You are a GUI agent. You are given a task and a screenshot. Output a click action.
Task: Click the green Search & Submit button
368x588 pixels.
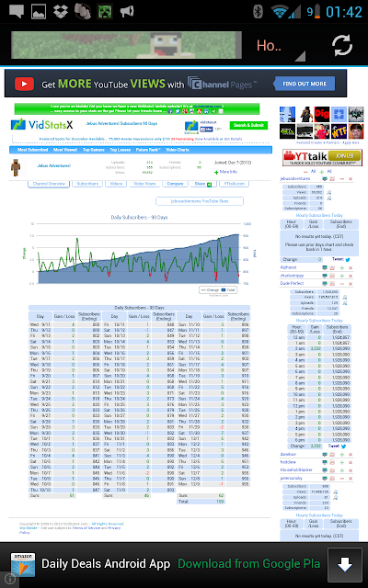(248, 125)
